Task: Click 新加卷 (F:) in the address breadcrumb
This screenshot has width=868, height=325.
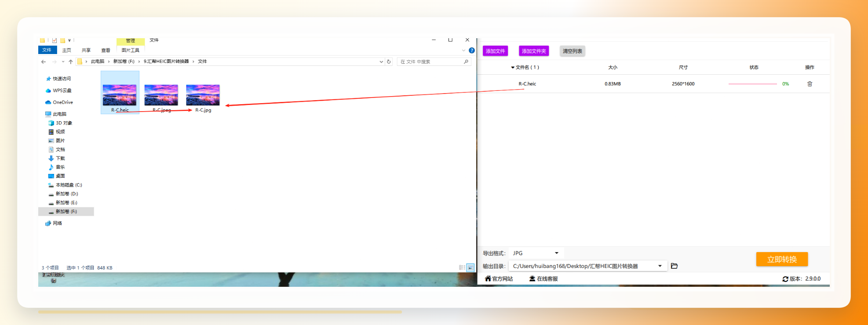Action: click(124, 61)
